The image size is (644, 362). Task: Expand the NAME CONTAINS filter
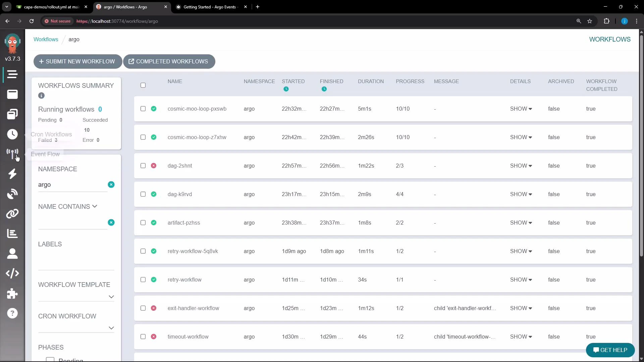pos(95,206)
